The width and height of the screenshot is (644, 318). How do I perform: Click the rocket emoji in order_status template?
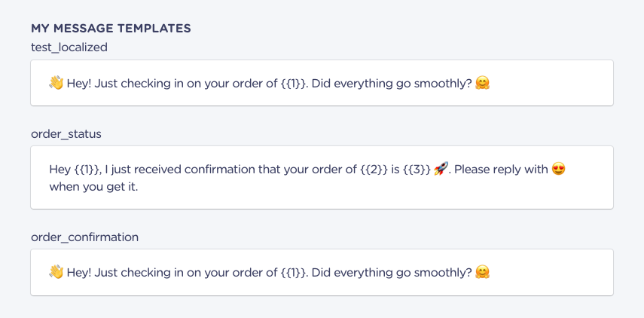pyautogui.click(x=441, y=170)
